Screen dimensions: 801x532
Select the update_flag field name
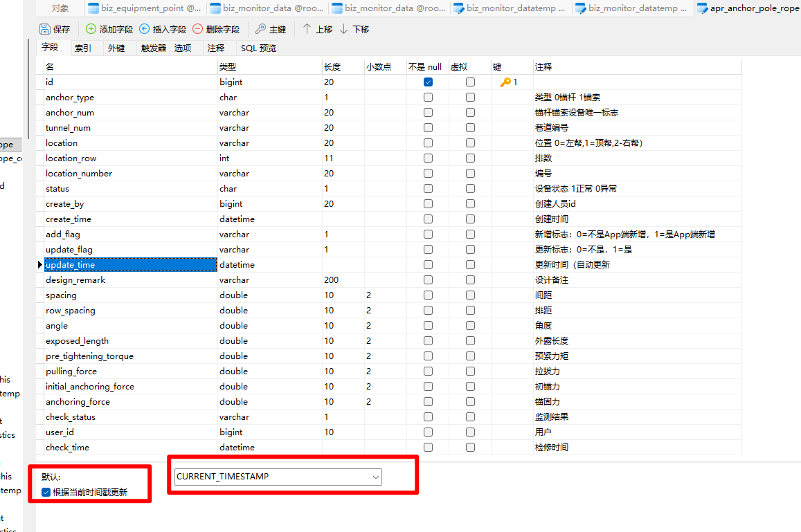(x=69, y=250)
